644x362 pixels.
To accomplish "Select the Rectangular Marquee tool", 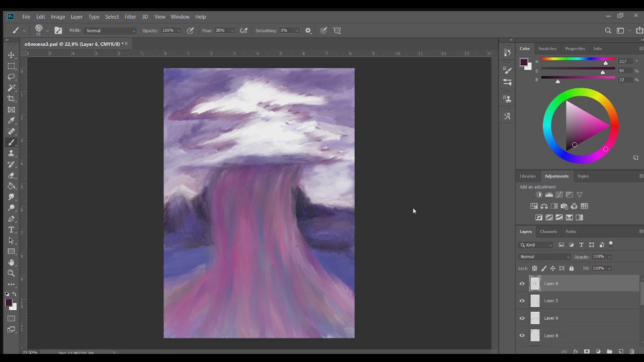I will pyautogui.click(x=11, y=66).
